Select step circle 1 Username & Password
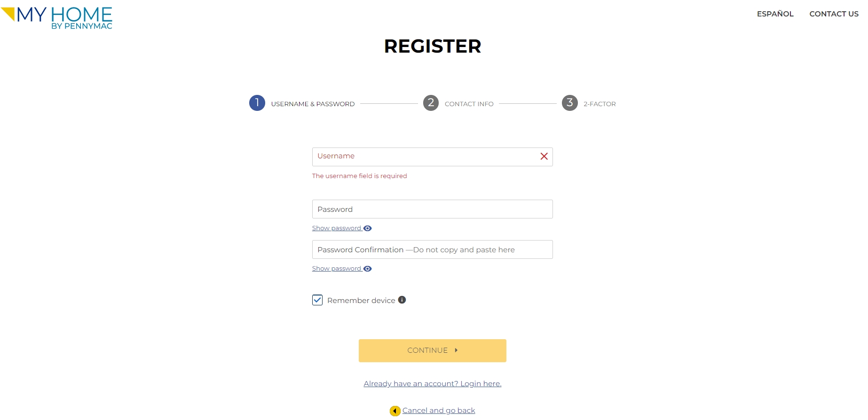The width and height of the screenshot is (868, 420). (257, 103)
